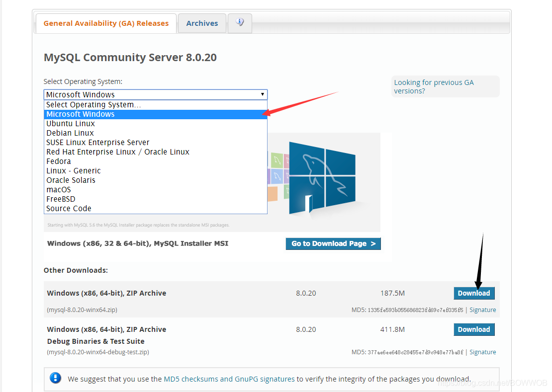Download the 411.8M Debug Binaries ZIP
The width and height of the screenshot is (552, 392).
(474, 329)
